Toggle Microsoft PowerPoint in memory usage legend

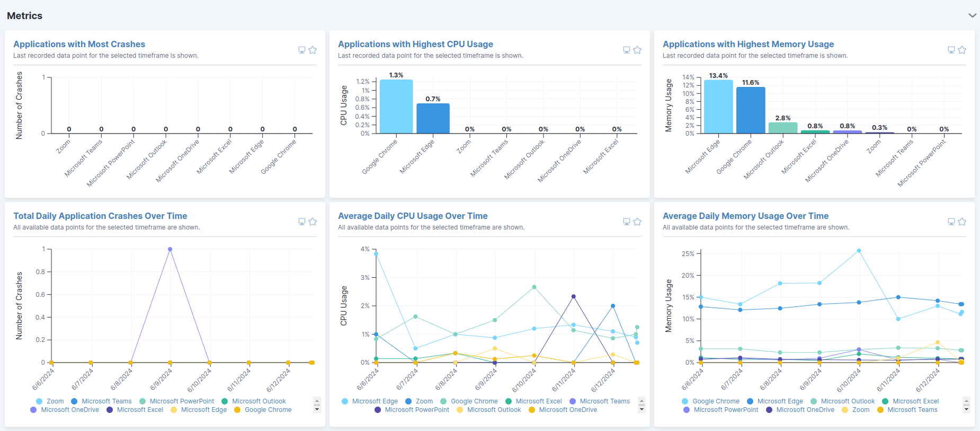point(720,410)
